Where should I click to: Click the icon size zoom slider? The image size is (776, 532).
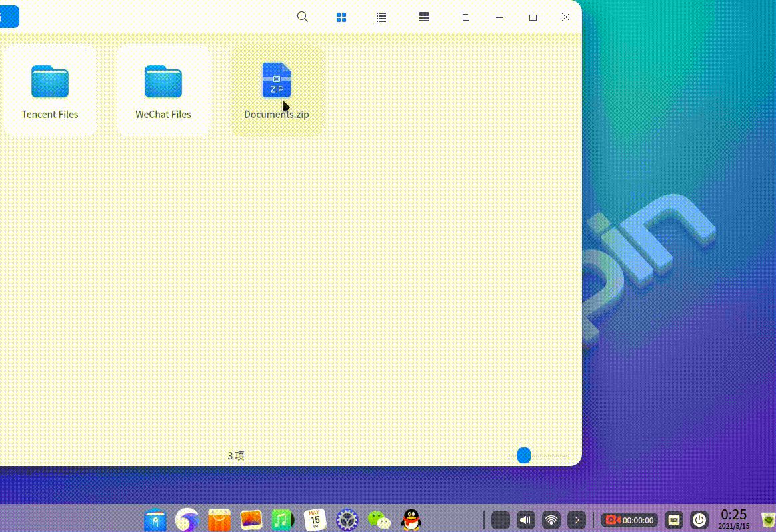tap(524, 455)
